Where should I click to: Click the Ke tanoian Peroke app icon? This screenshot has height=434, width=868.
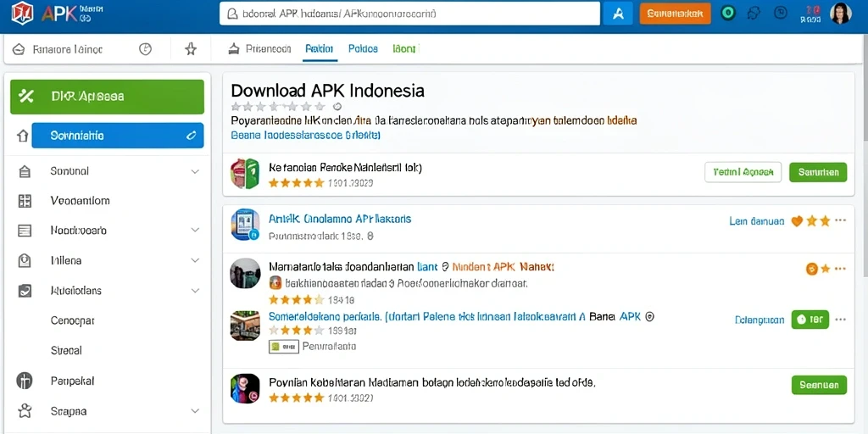point(245,174)
